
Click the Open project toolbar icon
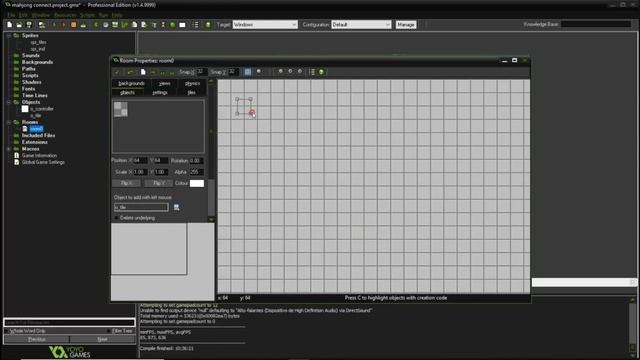tap(19, 25)
